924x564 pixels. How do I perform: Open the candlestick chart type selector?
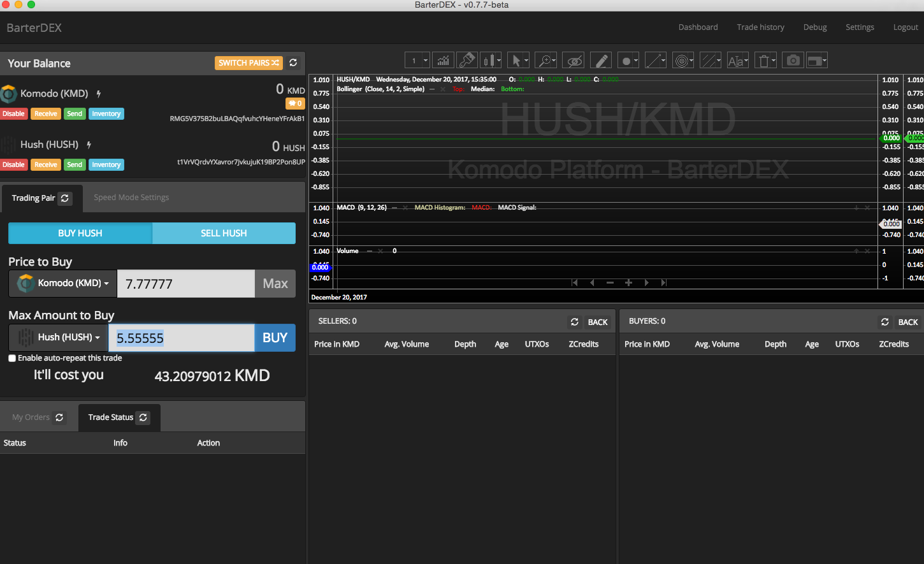tap(491, 61)
